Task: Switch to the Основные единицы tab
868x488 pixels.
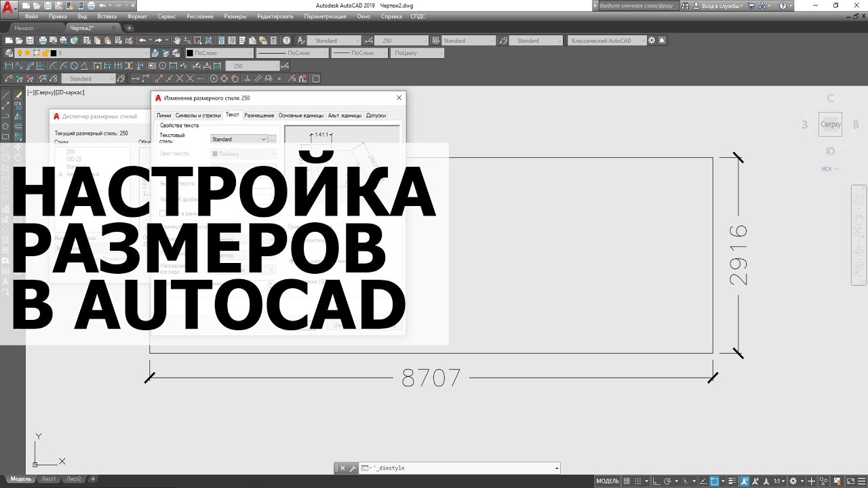Action: (x=301, y=115)
